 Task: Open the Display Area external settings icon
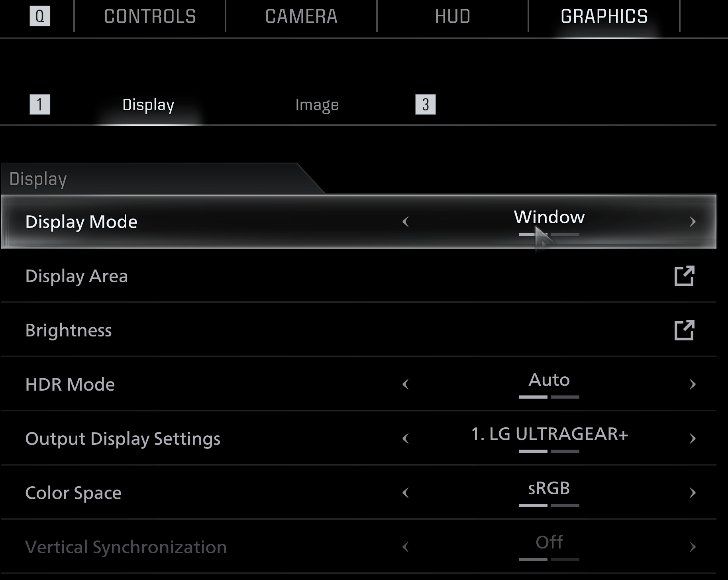[684, 276]
